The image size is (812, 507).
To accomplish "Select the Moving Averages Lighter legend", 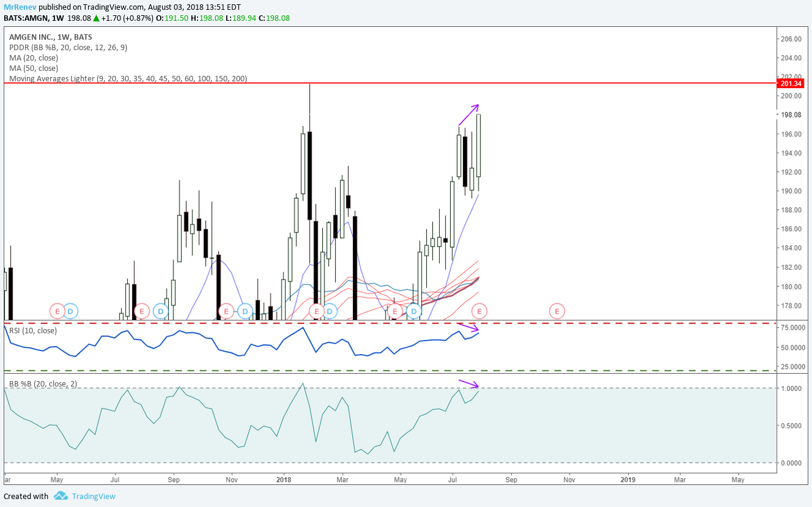I will (128, 79).
